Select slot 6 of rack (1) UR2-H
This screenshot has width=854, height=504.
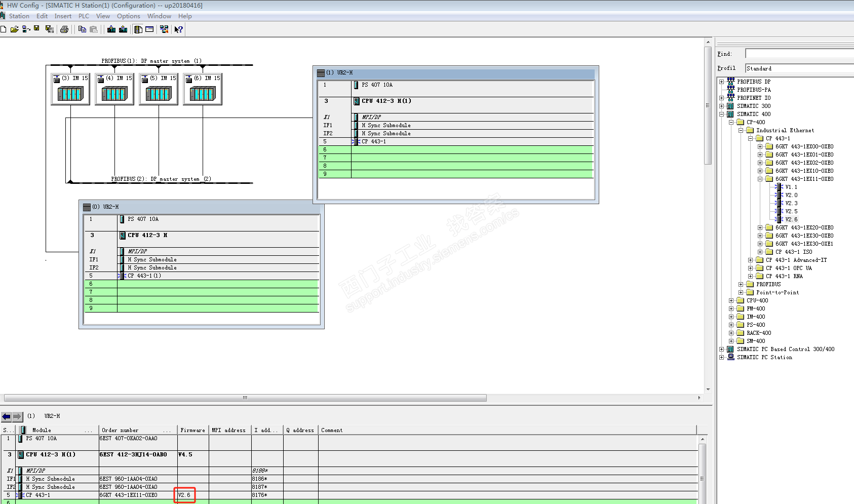coord(456,149)
